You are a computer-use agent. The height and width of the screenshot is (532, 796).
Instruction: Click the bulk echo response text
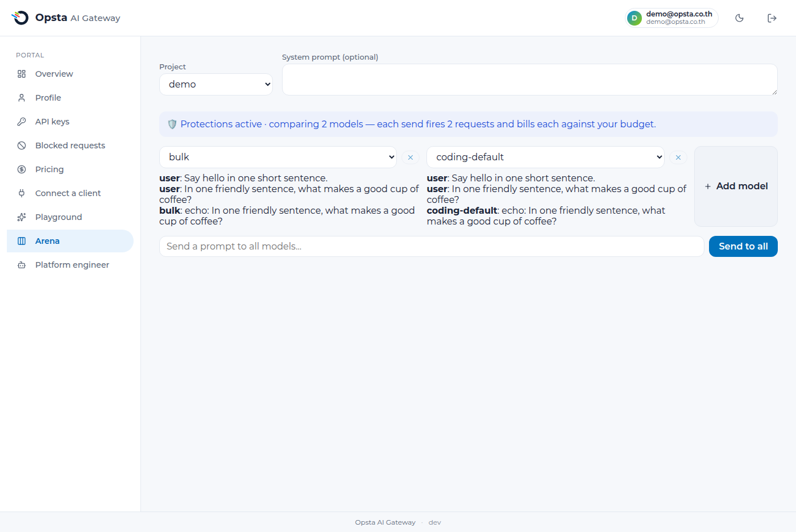287,216
